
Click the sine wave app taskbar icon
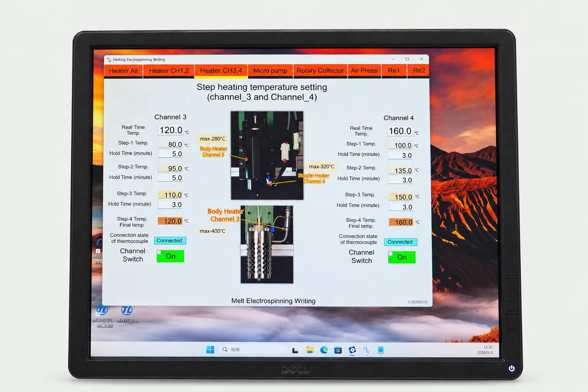click(x=366, y=350)
